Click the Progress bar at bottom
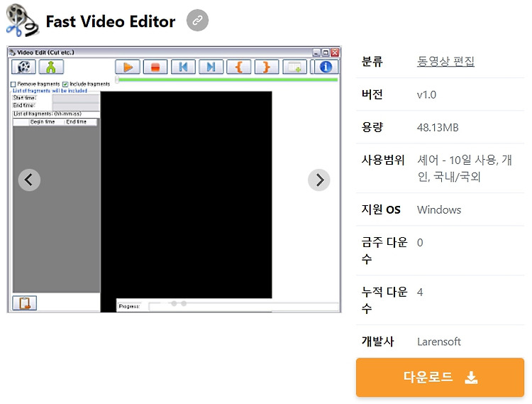Image resolution: width=532 pixels, height=404 pixels. tap(243, 307)
